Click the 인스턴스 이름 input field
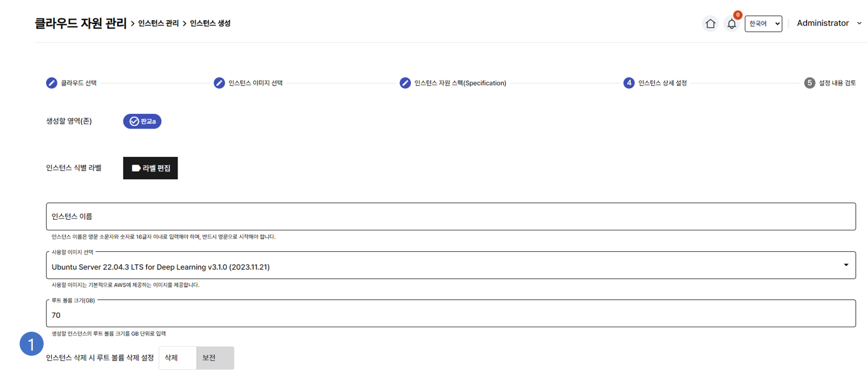 (x=450, y=216)
